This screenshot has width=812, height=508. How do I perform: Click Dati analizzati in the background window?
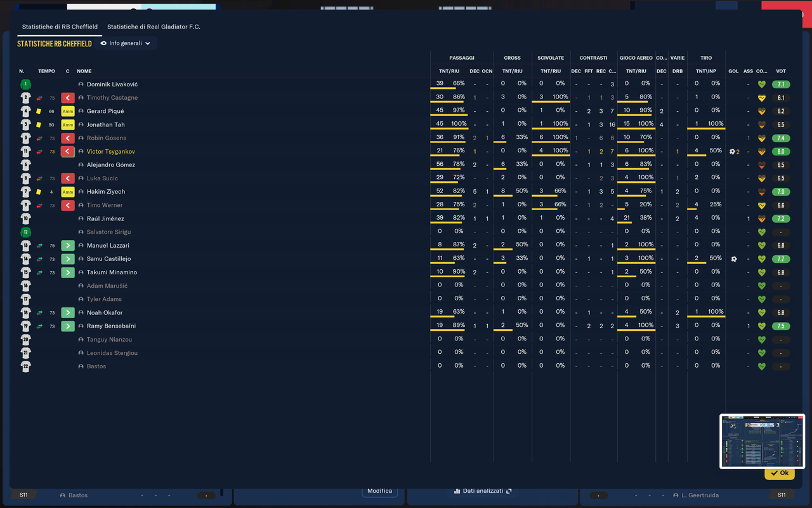[x=483, y=491]
